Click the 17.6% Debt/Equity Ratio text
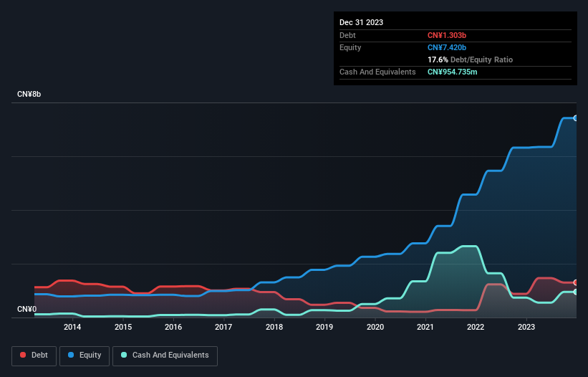 coord(470,59)
